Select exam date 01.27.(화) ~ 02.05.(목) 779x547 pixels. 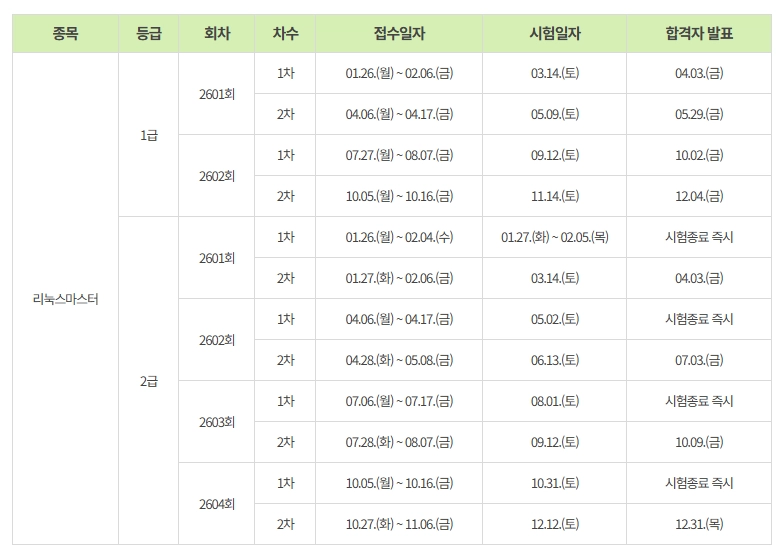pos(554,237)
